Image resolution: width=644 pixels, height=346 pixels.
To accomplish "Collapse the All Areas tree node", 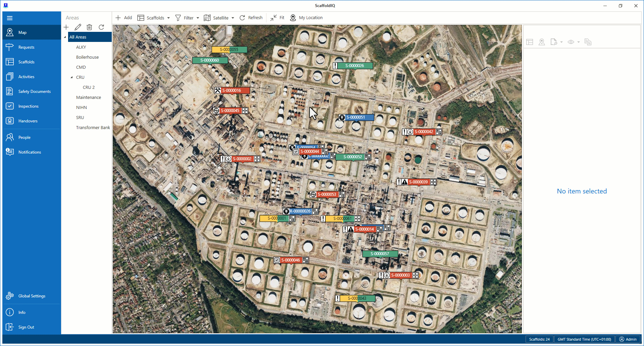I will [x=65, y=37].
